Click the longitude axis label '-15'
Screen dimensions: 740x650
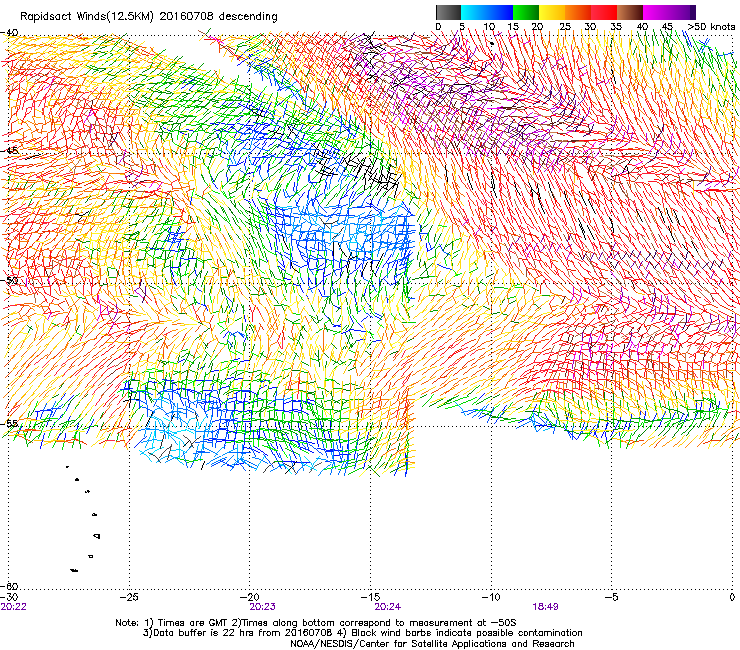click(371, 597)
